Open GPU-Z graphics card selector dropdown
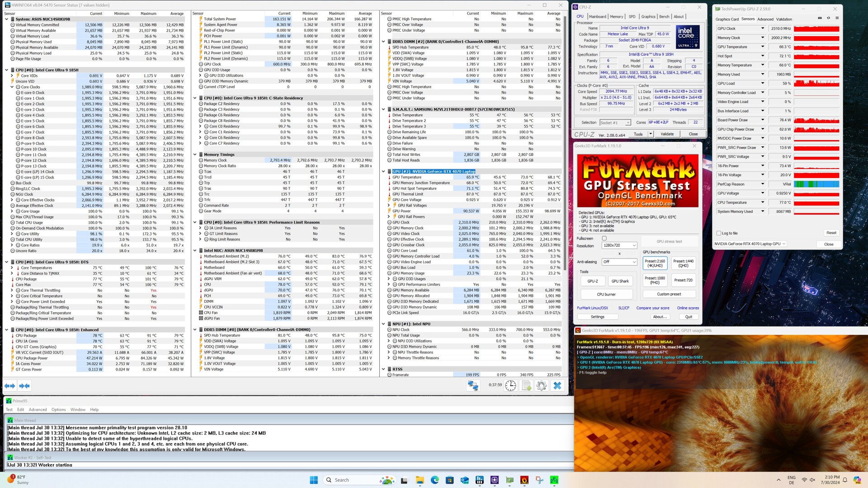Screen dimensions: 868x488 [750, 244]
